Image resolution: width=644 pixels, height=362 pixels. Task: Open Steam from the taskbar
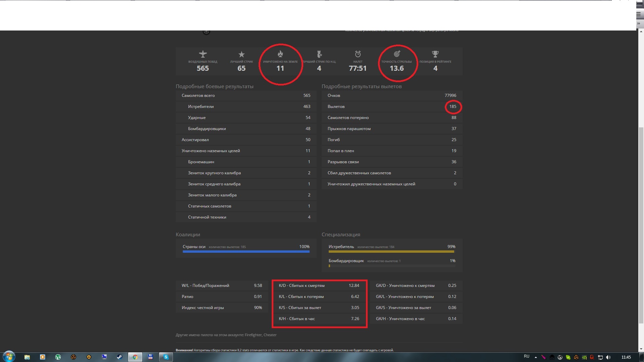pyautogui.click(x=119, y=357)
